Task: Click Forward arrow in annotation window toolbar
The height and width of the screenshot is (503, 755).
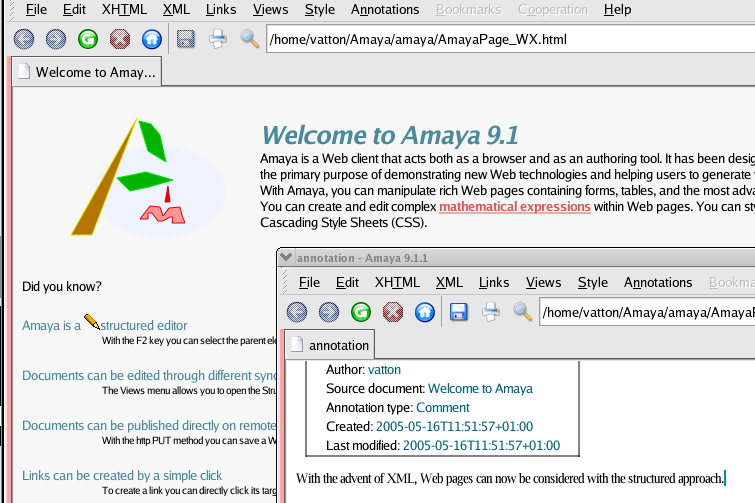Action: click(x=329, y=312)
